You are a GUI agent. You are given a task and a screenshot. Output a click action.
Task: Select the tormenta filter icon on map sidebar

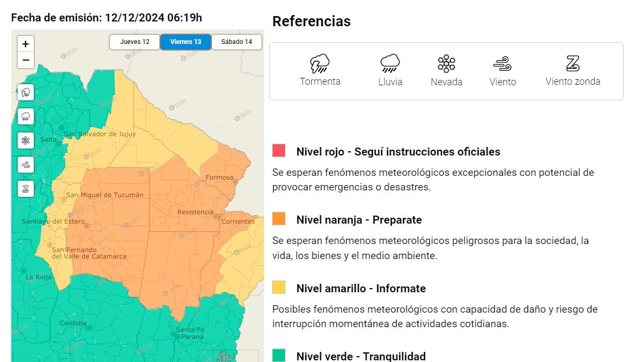click(25, 92)
